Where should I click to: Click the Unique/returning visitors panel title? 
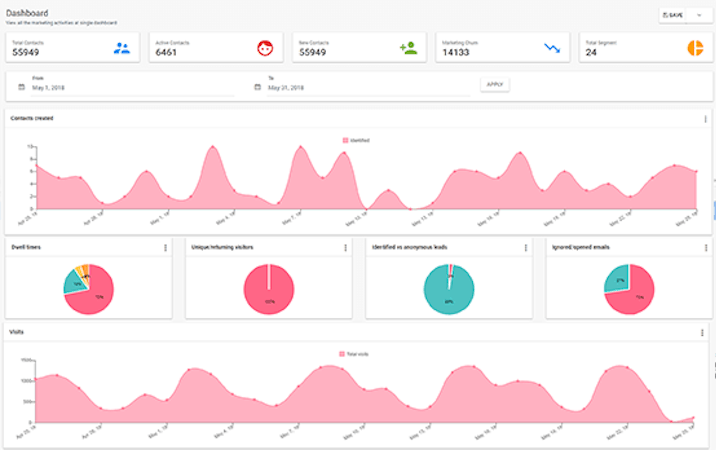(x=222, y=247)
